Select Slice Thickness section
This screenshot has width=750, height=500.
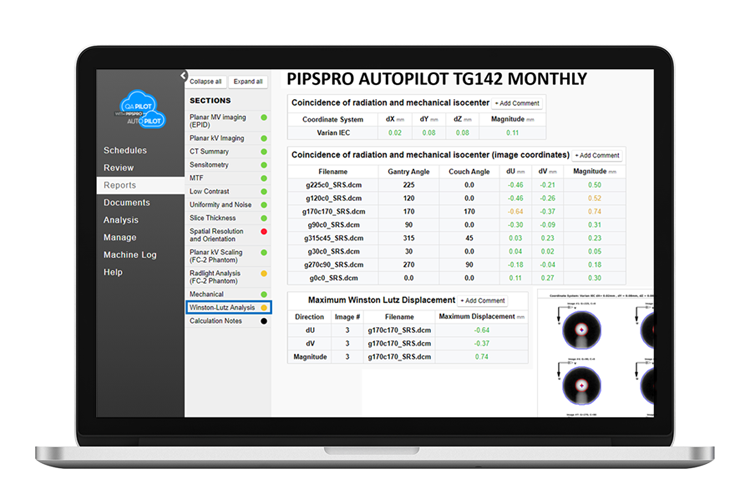click(228, 218)
